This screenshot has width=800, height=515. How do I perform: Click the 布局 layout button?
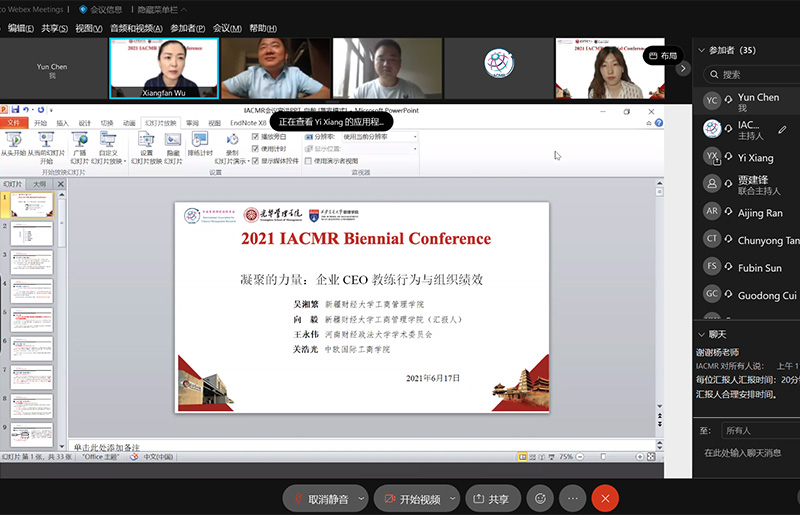[x=662, y=56]
